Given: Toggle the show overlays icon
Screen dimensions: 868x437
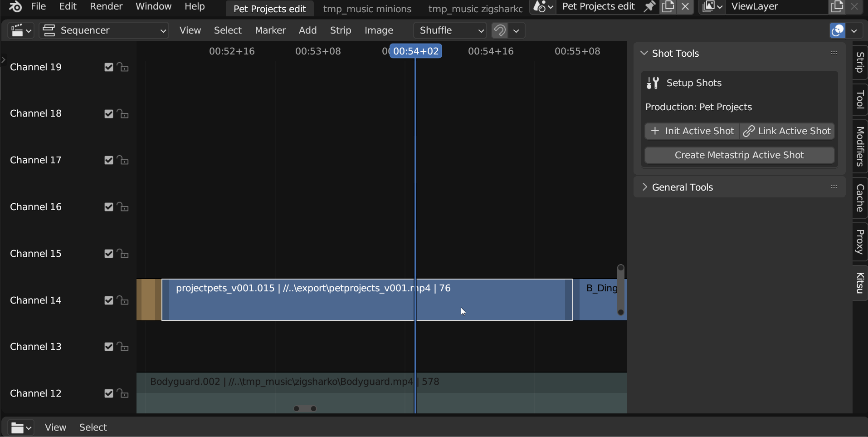Looking at the screenshot, I should click(x=837, y=30).
